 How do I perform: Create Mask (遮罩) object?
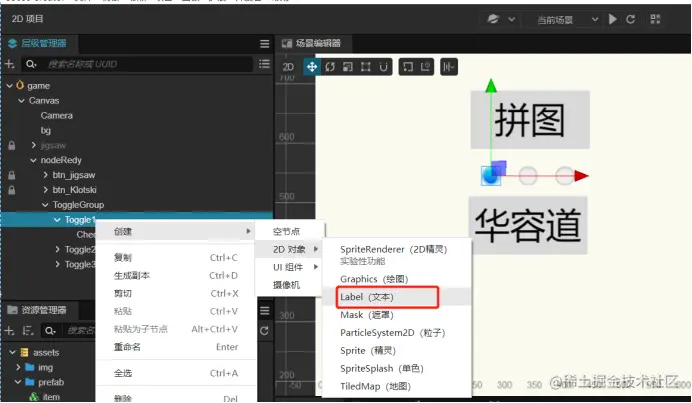(x=396, y=315)
